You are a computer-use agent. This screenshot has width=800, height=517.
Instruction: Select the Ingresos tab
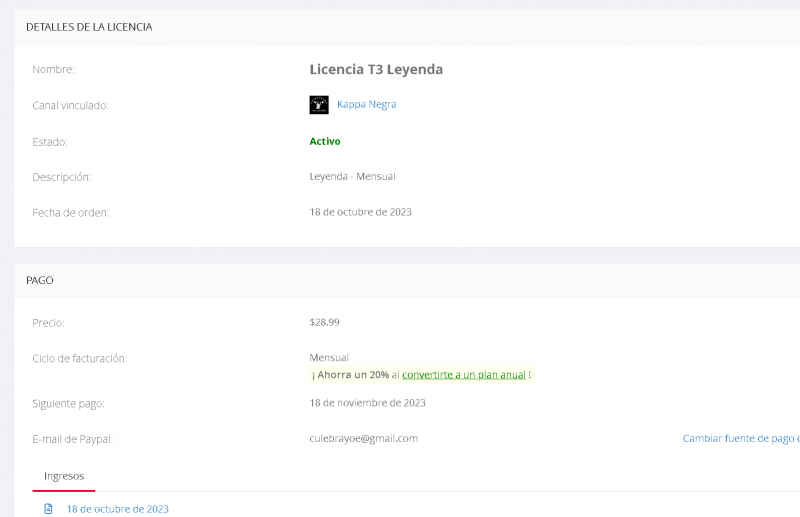tap(64, 476)
